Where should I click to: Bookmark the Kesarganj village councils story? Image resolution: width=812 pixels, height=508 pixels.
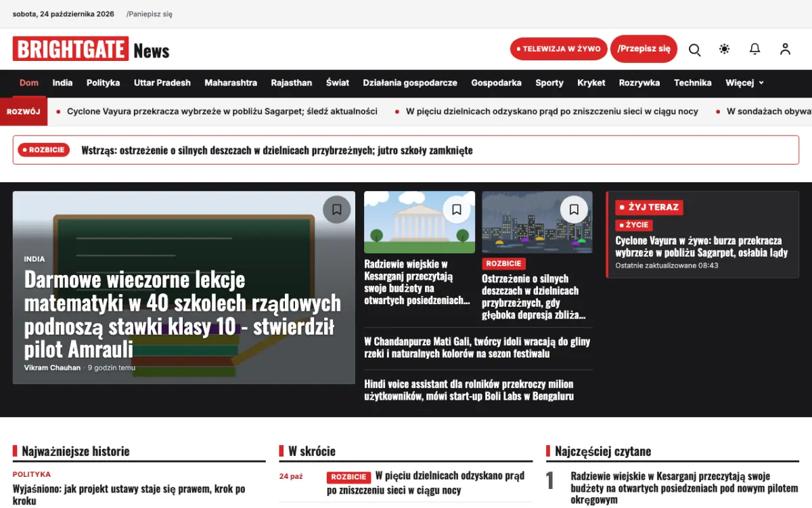(x=457, y=209)
